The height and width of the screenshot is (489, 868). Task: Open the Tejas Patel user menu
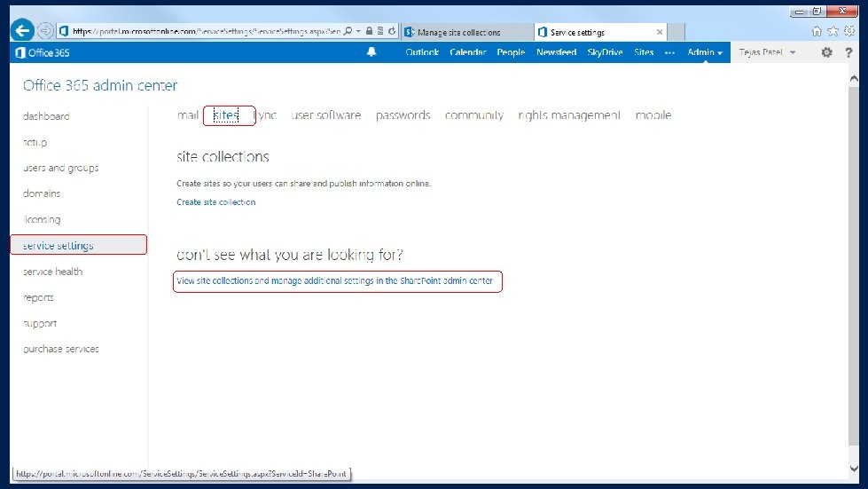pyautogui.click(x=767, y=52)
